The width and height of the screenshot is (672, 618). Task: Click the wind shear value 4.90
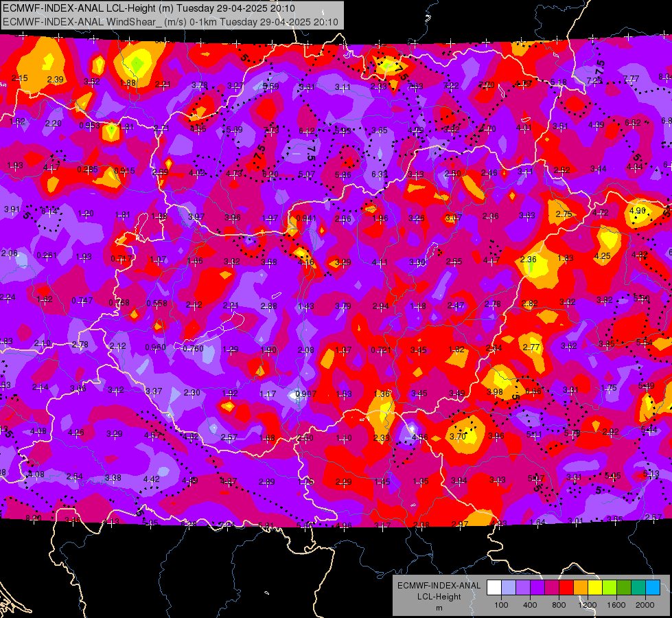[638, 211]
